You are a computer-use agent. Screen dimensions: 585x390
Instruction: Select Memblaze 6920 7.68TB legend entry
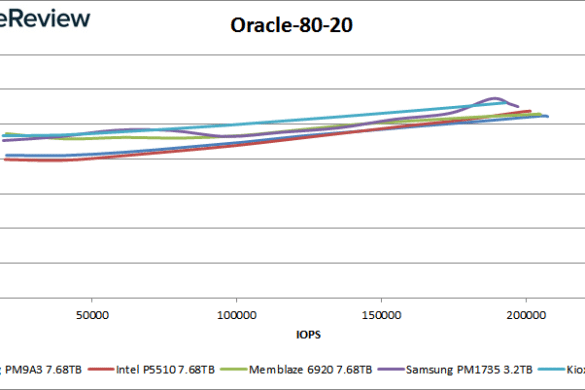[x=296, y=369]
